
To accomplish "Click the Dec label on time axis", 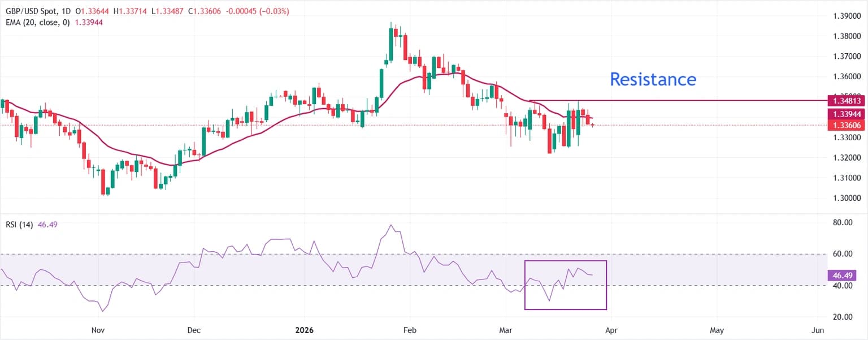I will coord(194,329).
